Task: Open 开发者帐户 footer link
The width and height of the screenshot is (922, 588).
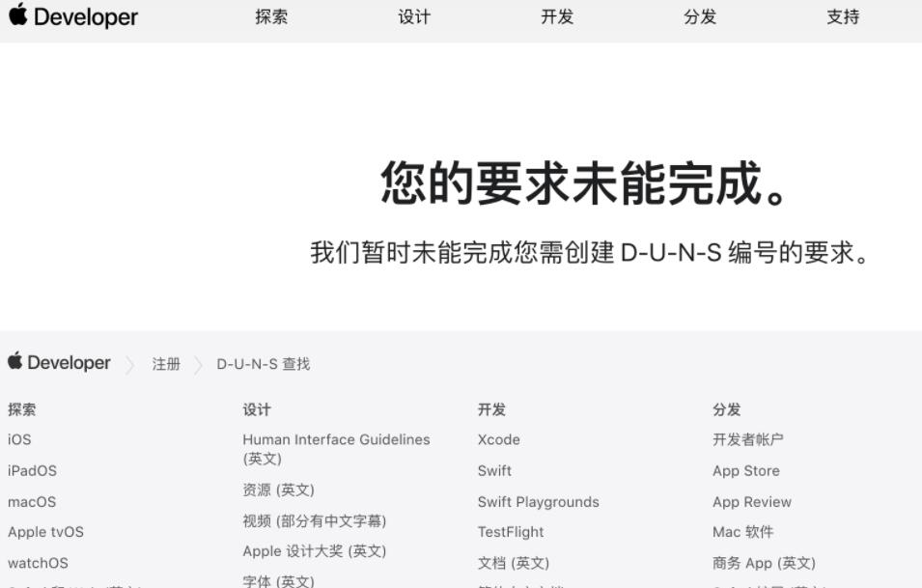Action: [x=748, y=439]
